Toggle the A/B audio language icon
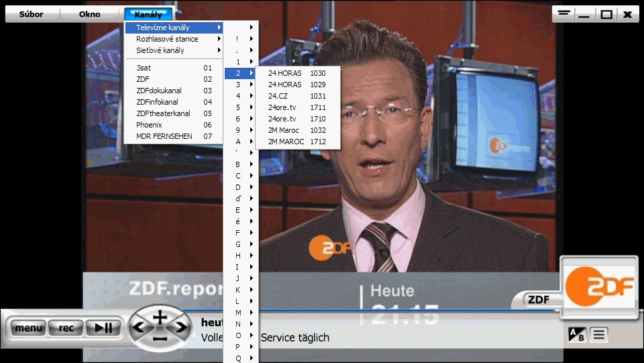Image resolution: width=644 pixels, height=363 pixels. [577, 335]
